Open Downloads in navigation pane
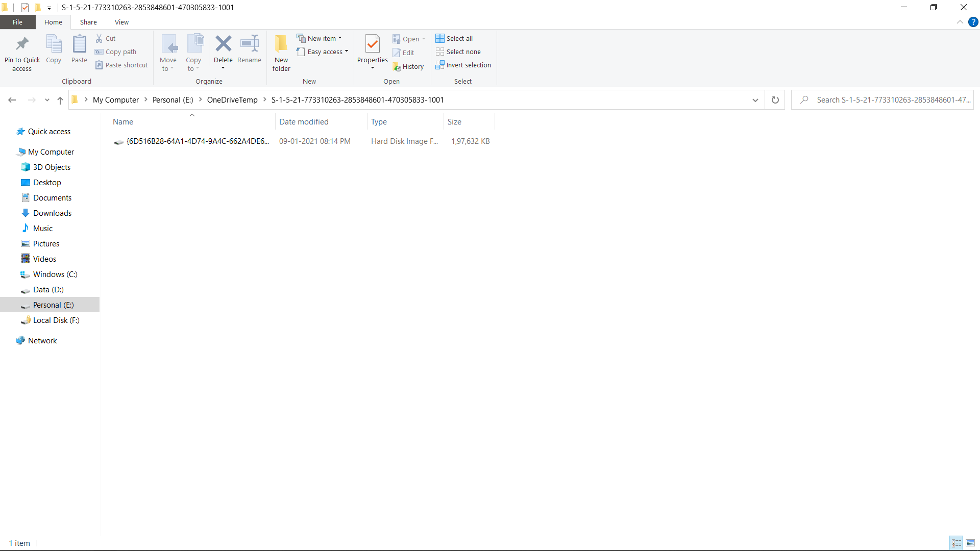 (x=52, y=213)
